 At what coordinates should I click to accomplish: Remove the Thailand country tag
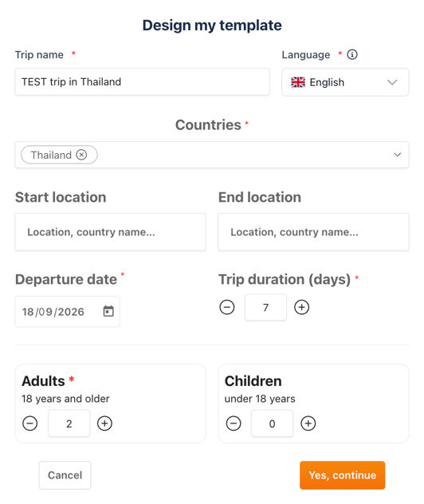point(81,155)
